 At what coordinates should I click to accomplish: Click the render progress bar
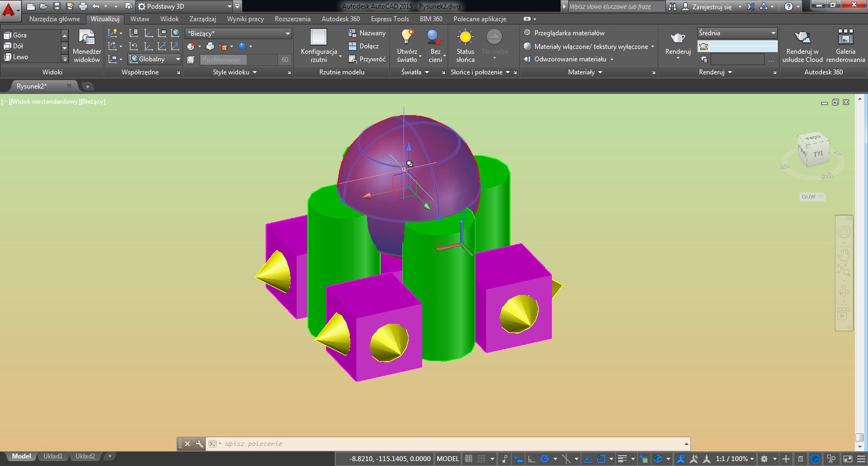(x=744, y=47)
